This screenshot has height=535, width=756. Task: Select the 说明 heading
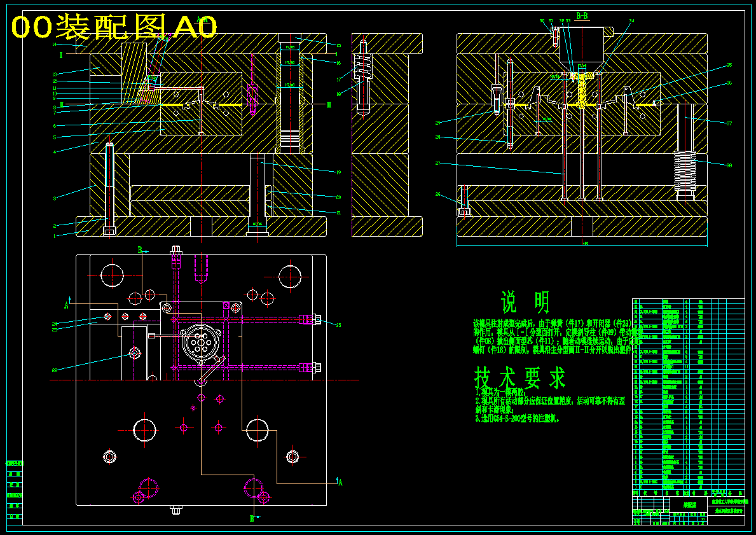526,302
